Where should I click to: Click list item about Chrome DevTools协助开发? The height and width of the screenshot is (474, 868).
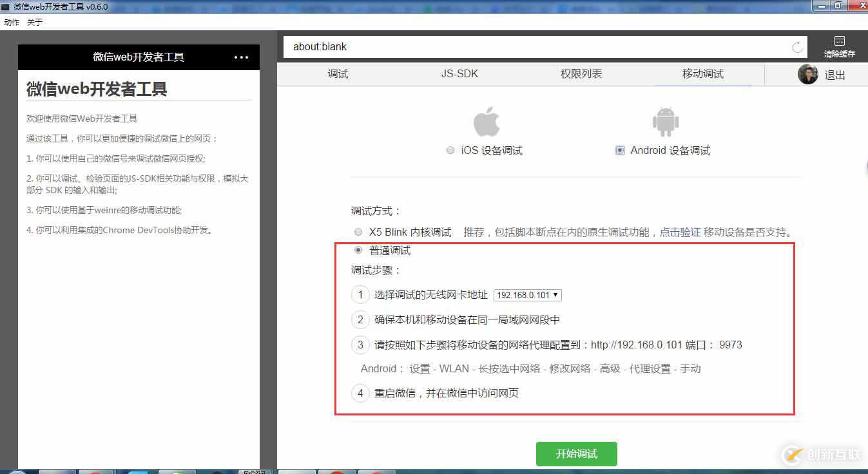(119, 230)
